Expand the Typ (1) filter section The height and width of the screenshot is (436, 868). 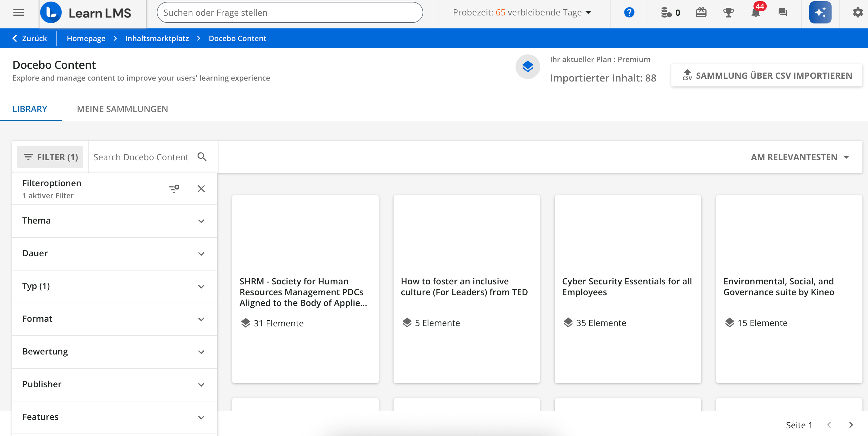pyautogui.click(x=115, y=286)
